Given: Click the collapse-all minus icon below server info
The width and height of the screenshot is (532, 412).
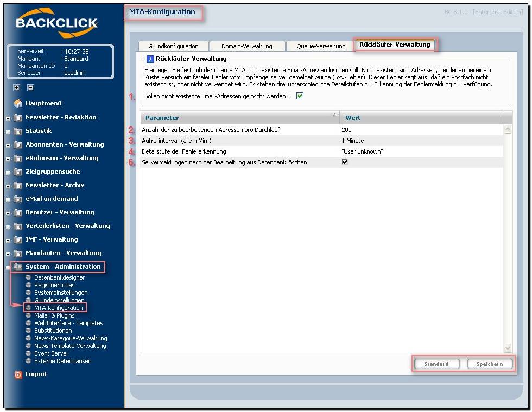Looking at the screenshot, I should point(30,87).
